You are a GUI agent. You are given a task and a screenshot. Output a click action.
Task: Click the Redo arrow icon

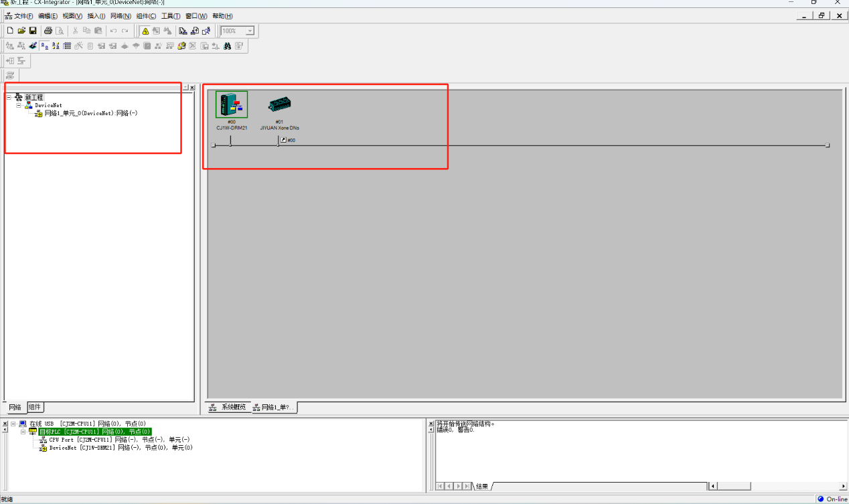click(125, 31)
